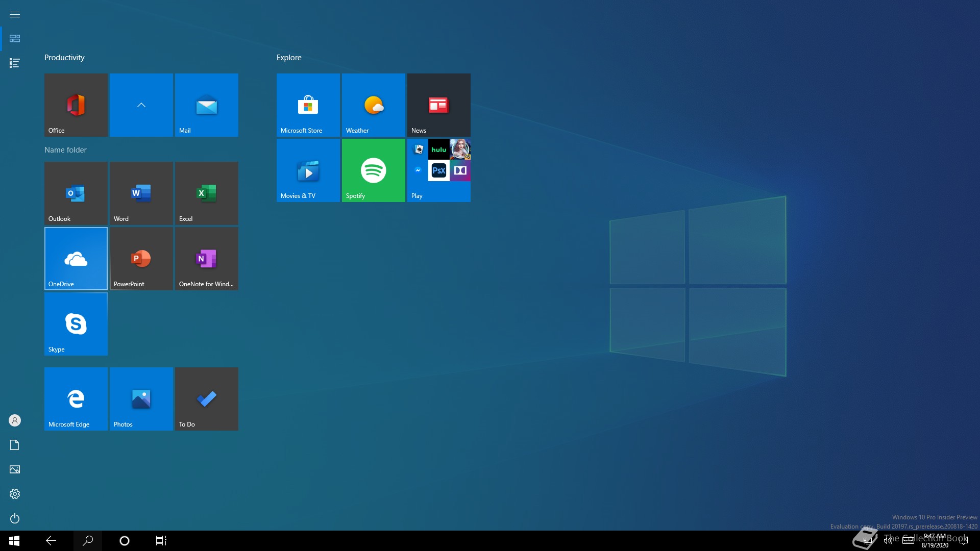This screenshot has height=551, width=980.
Task: Open the To Do tile
Action: [x=206, y=399]
